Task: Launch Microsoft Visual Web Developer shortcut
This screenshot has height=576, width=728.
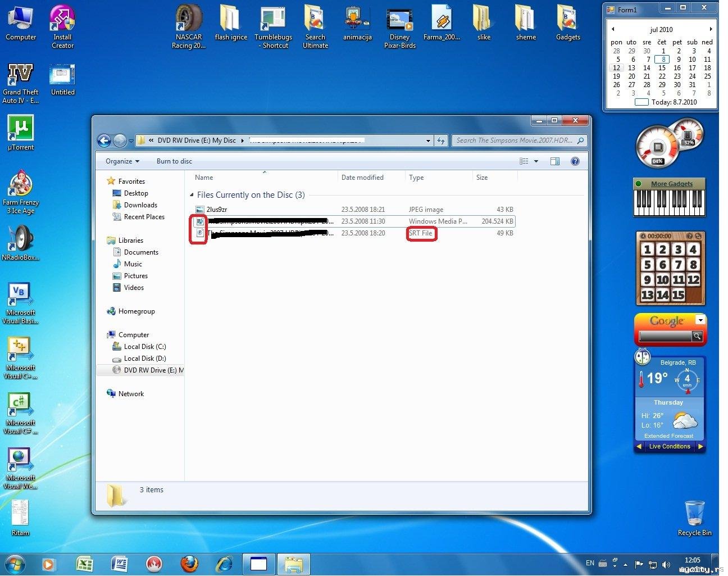Action: [21, 468]
